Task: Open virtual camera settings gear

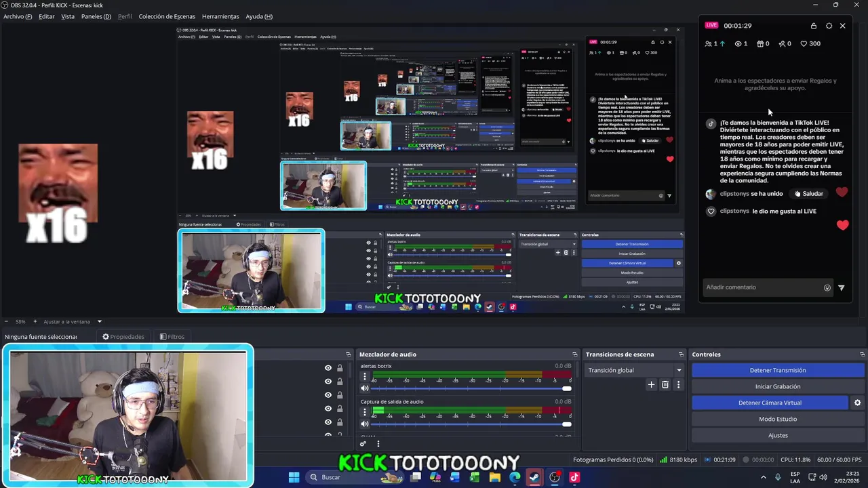Action: click(x=857, y=403)
